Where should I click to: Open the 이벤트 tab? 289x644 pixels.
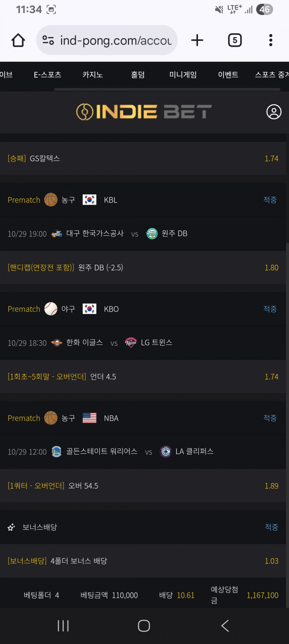(228, 75)
